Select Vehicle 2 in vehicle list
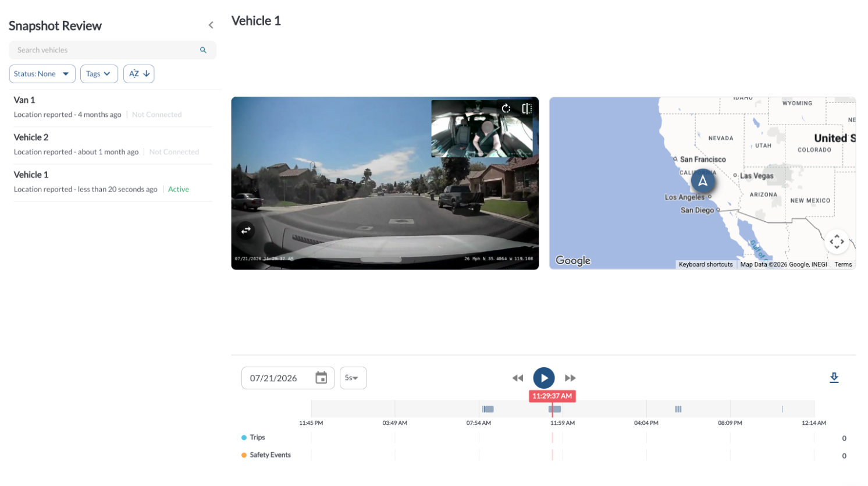The height and width of the screenshot is (486, 868). (x=113, y=145)
